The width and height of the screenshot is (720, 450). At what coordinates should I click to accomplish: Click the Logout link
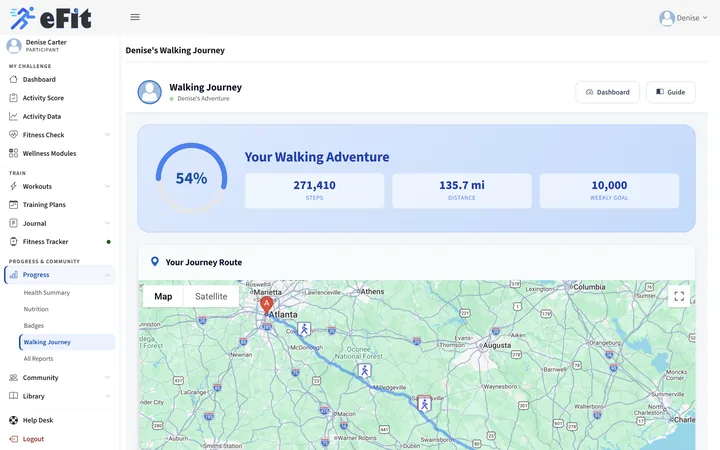tap(33, 439)
